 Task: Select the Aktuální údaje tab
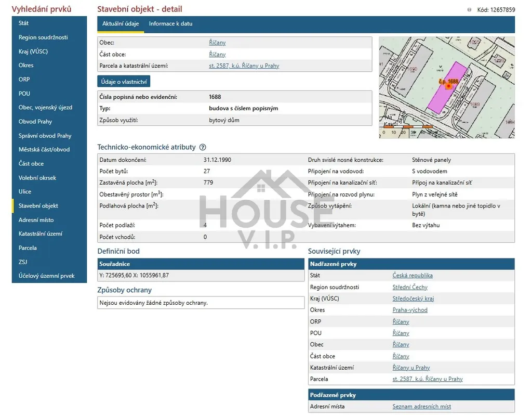tap(121, 24)
